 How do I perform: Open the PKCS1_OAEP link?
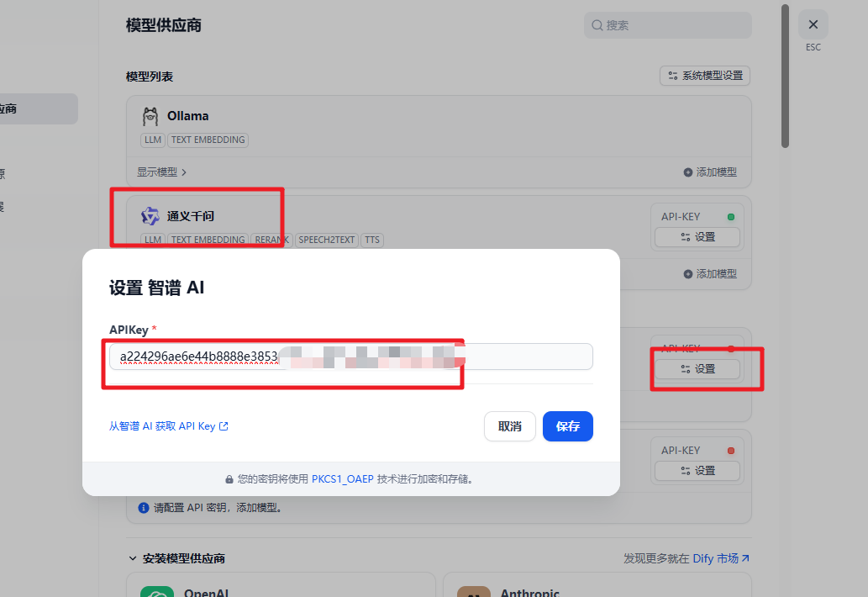click(342, 479)
